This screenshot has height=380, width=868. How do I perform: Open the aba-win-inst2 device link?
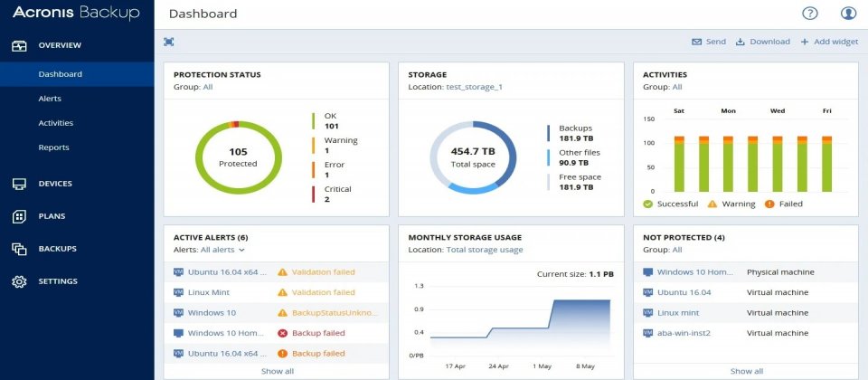point(684,333)
